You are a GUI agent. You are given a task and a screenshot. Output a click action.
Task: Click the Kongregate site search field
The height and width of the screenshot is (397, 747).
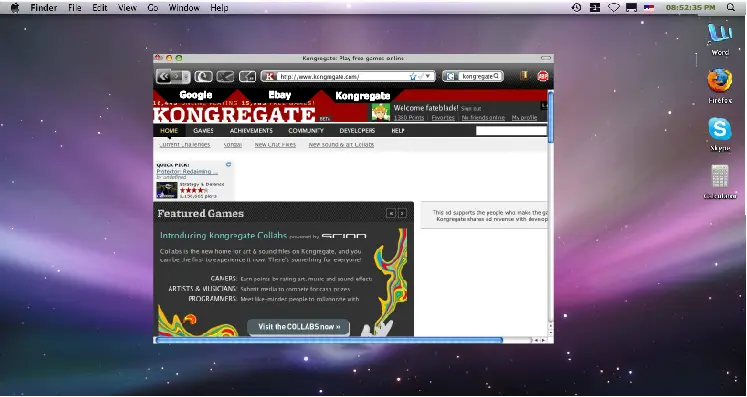511,131
